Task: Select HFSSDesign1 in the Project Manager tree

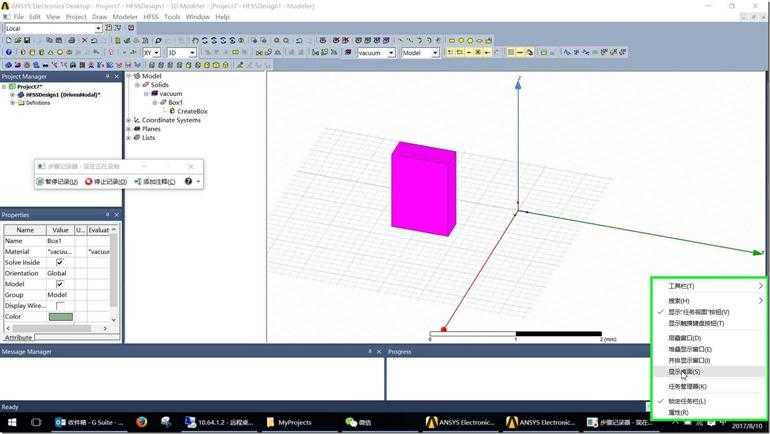Action: pyautogui.click(x=62, y=95)
